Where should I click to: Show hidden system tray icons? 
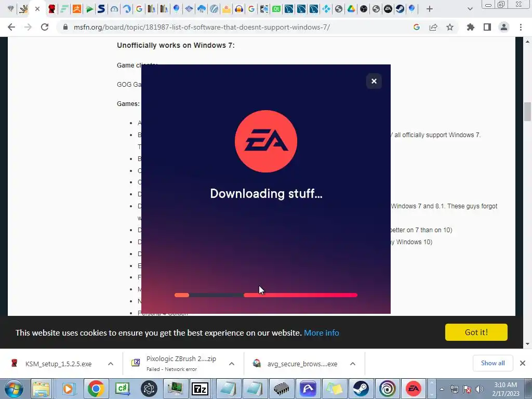pyautogui.click(x=442, y=389)
